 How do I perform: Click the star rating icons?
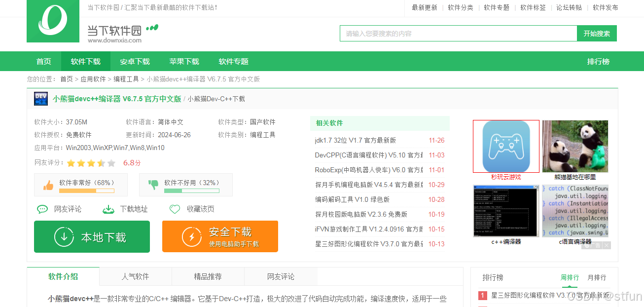tap(91, 163)
